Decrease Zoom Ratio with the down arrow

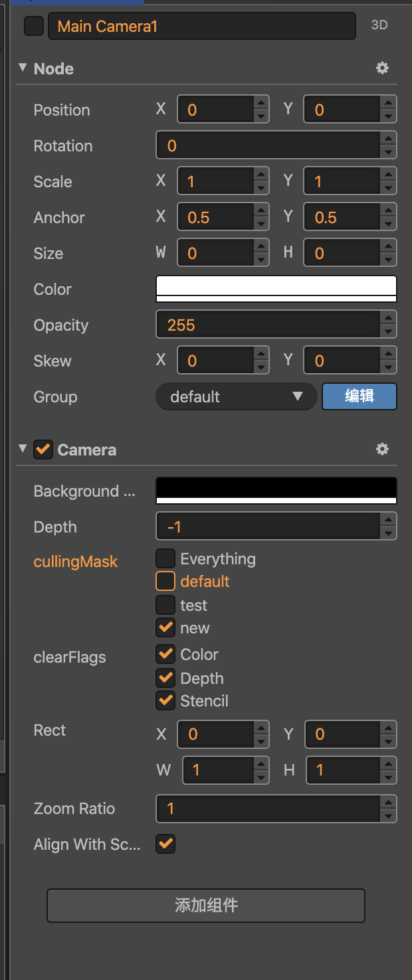[x=389, y=815]
